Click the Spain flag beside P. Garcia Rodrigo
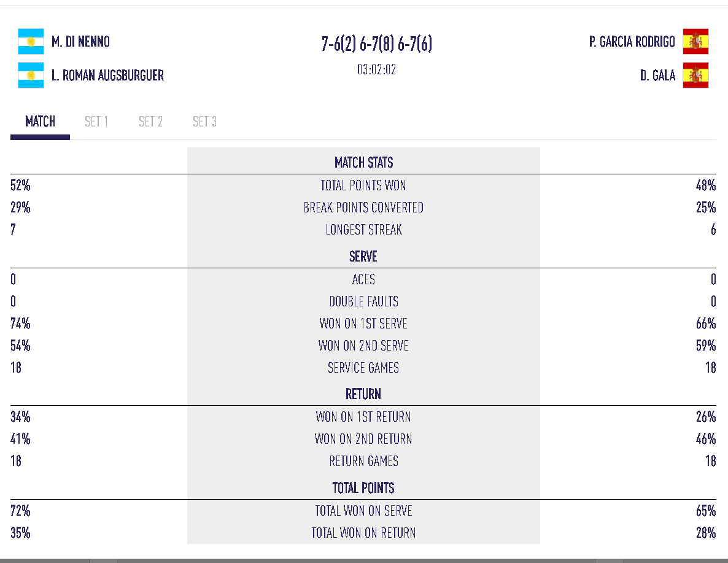 (695, 42)
